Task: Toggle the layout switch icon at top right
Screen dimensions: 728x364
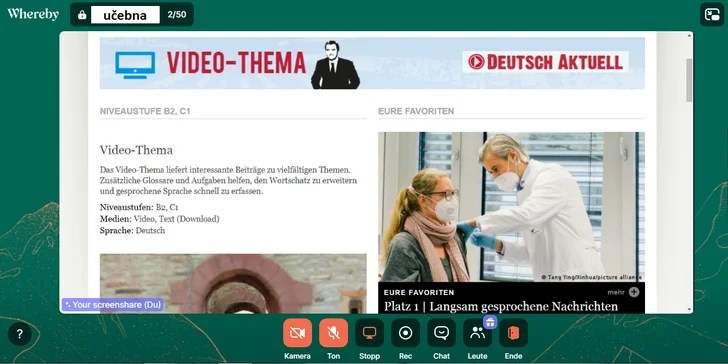Action: [712, 14]
